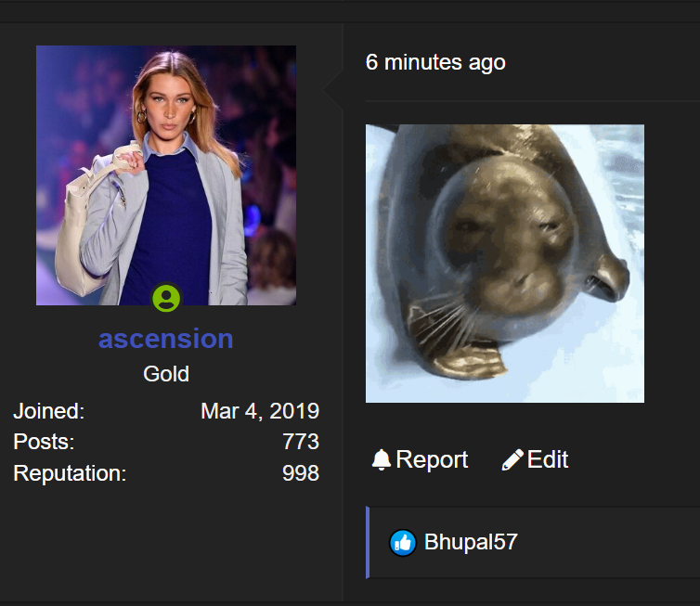This screenshot has height=606, width=700.
Task: Click the blue thumbs-up like icon
Action: pyautogui.click(x=403, y=543)
